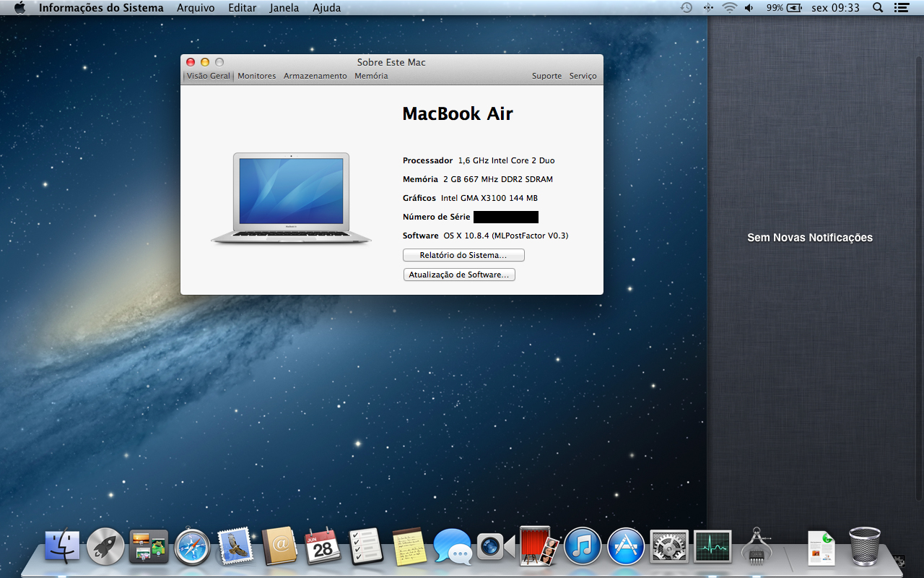
Task: Select the Visão Geral tab
Action: pyautogui.click(x=209, y=76)
